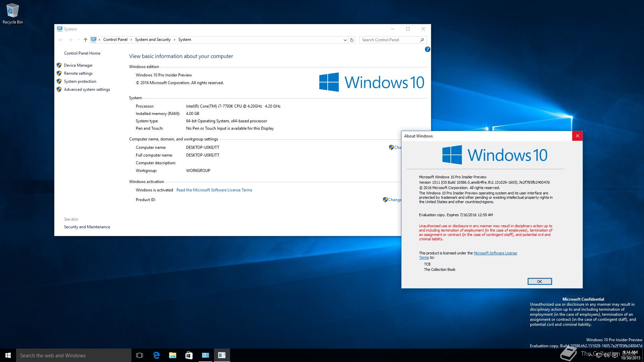Click the up arrow navigation icon
Viewport: 644px width, 362px height.
(86, 40)
